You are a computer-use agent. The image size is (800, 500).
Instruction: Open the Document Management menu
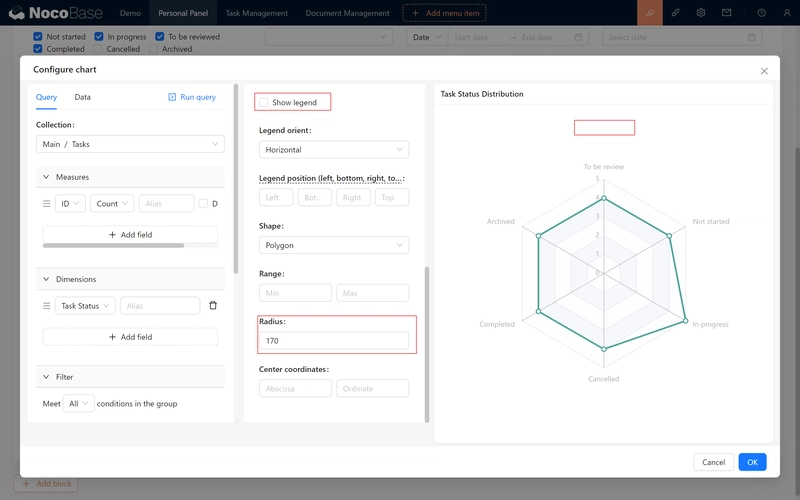click(x=347, y=13)
